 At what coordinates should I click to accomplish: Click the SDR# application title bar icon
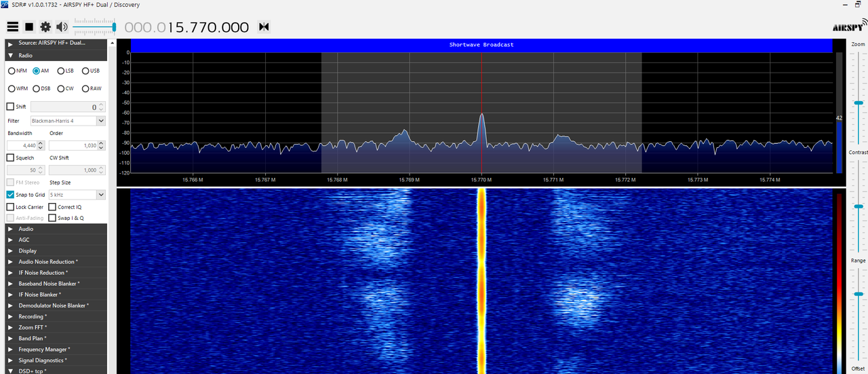(5, 5)
